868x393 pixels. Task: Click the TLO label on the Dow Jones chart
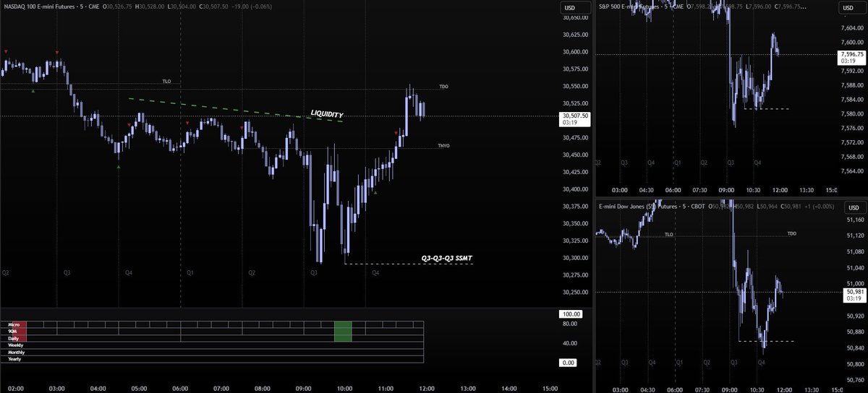(669, 234)
